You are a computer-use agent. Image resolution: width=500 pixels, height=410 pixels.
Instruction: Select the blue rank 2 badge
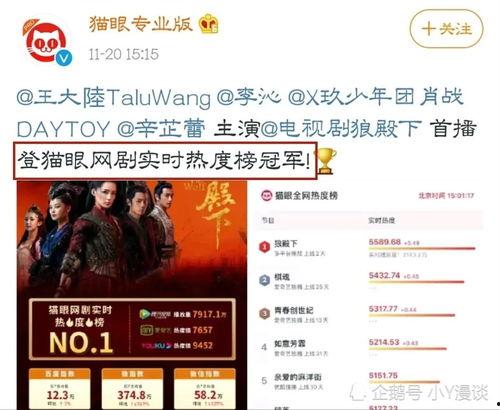tap(264, 280)
